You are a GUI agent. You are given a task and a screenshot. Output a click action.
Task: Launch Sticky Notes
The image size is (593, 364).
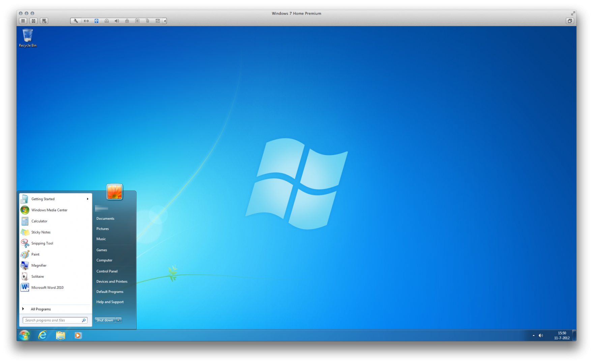pos(41,232)
